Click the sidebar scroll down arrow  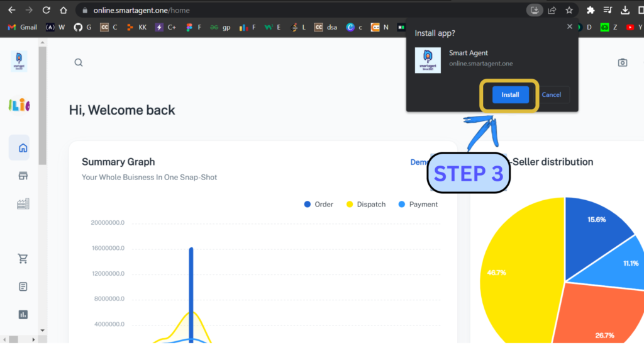42,330
